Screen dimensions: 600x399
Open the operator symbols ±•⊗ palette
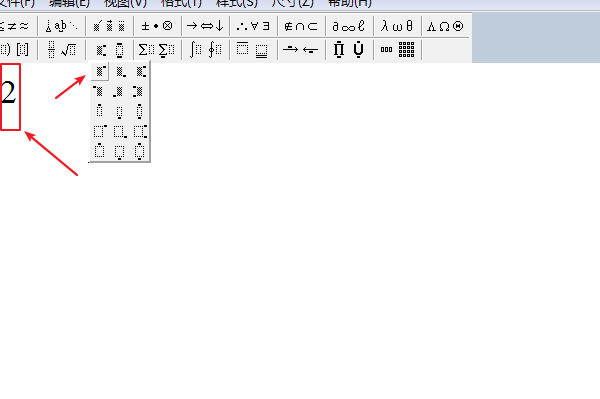click(x=157, y=26)
